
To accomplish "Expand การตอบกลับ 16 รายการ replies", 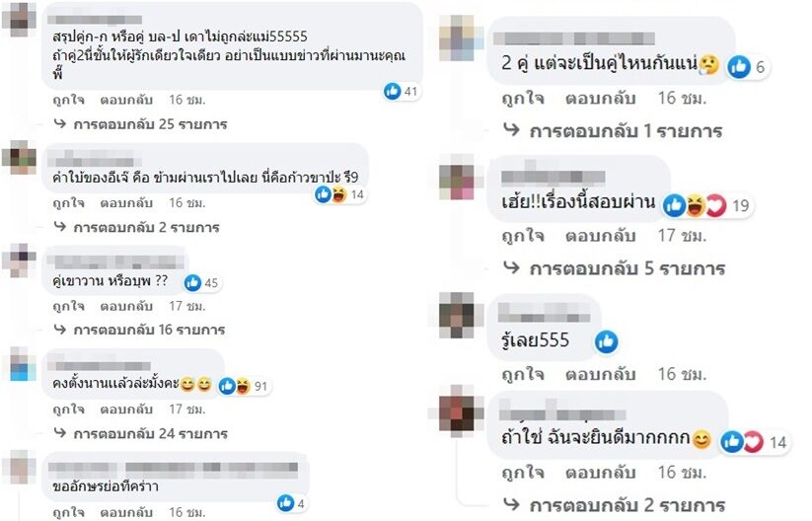I will point(140,330).
